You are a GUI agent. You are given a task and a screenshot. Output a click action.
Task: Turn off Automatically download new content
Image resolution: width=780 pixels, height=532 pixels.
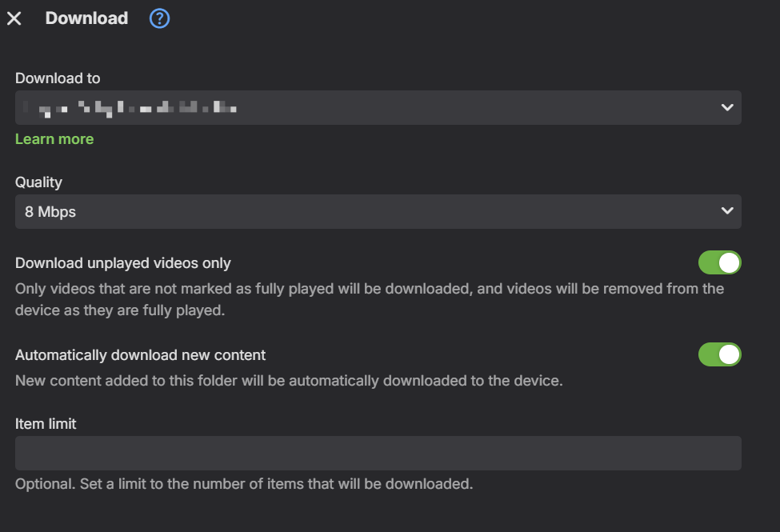pos(720,355)
